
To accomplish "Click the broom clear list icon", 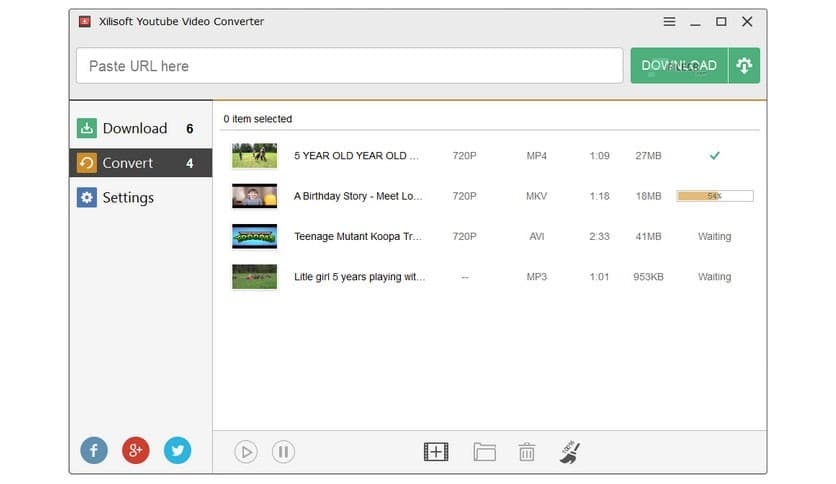I will pyautogui.click(x=570, y=452).
